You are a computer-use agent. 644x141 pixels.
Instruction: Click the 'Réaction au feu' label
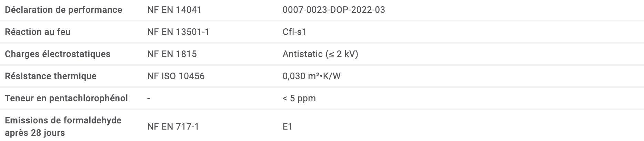point(38,32)
